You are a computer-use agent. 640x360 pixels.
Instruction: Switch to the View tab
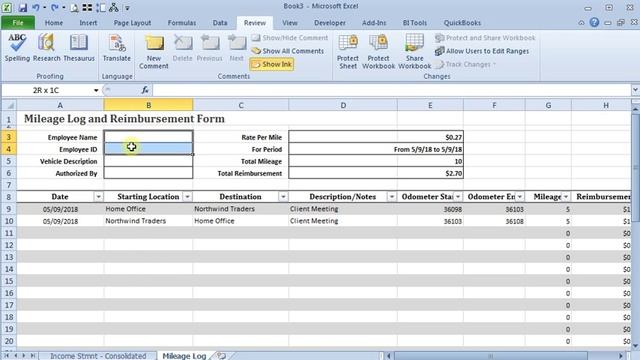tap(289, 23)
